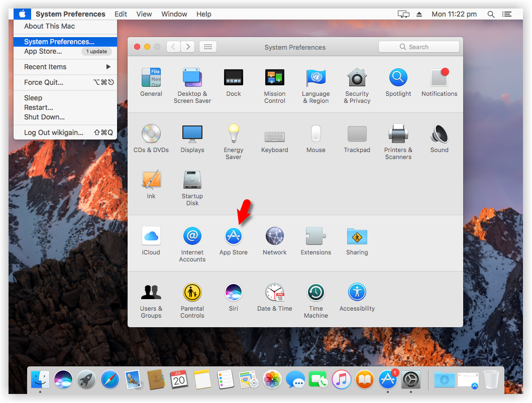Launch Finder from the Dock
This screenshot has height=403, width=532.
(x=40, y=379)
